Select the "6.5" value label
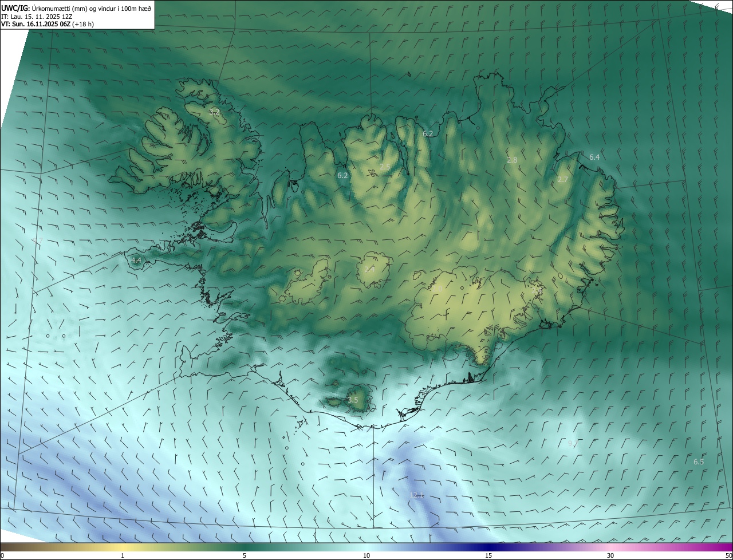The image size is (733, 560). [x=699, y=462]
